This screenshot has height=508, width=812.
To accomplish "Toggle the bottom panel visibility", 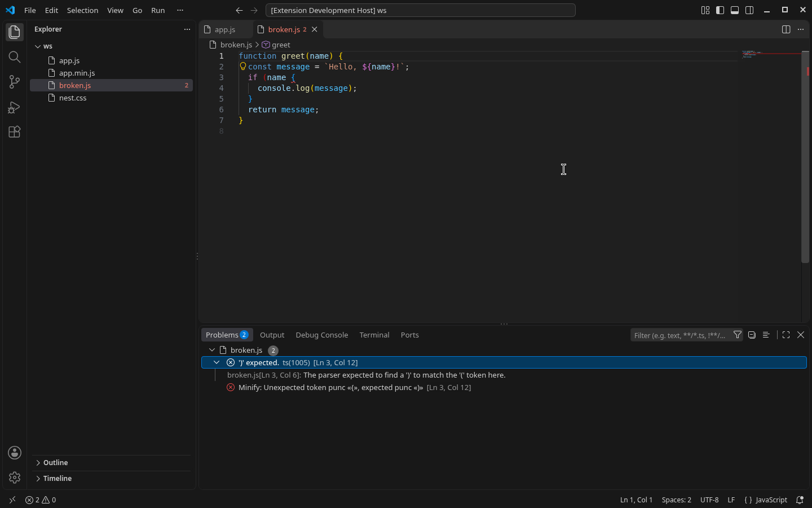I will [x=735, y=10].
